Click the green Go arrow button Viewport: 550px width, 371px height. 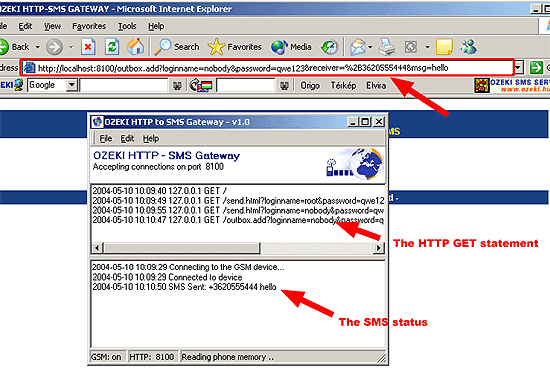(536, 68)
